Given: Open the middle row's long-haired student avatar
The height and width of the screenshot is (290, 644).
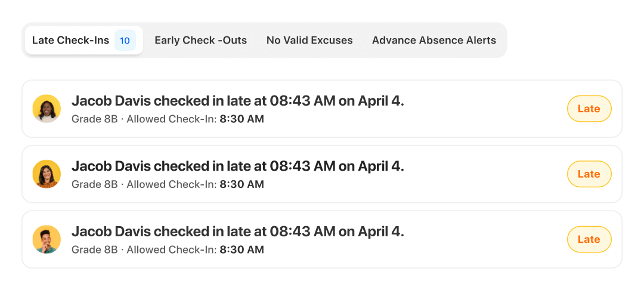Looking at the screenshot, I should 47,174.
